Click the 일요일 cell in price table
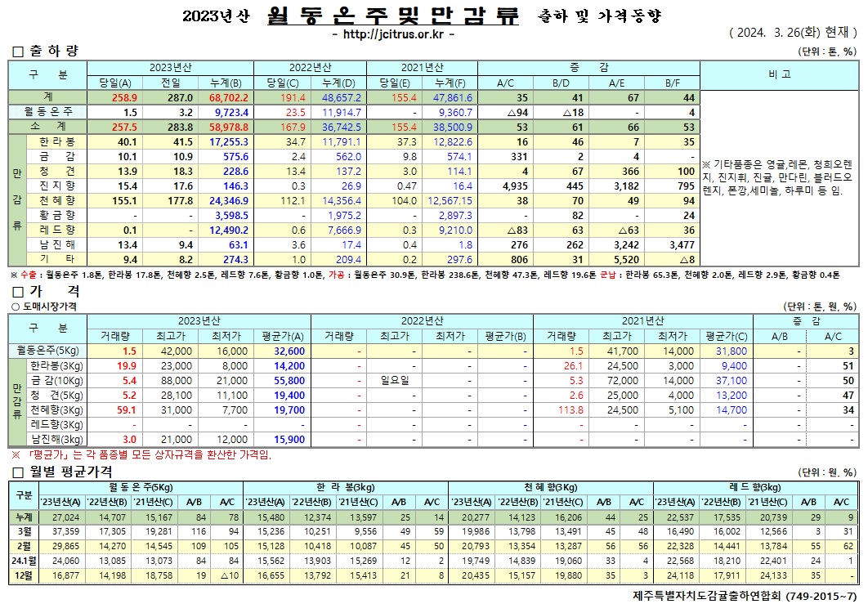The height and width of the screenshot is (604, 868). (x=394, y=381)
